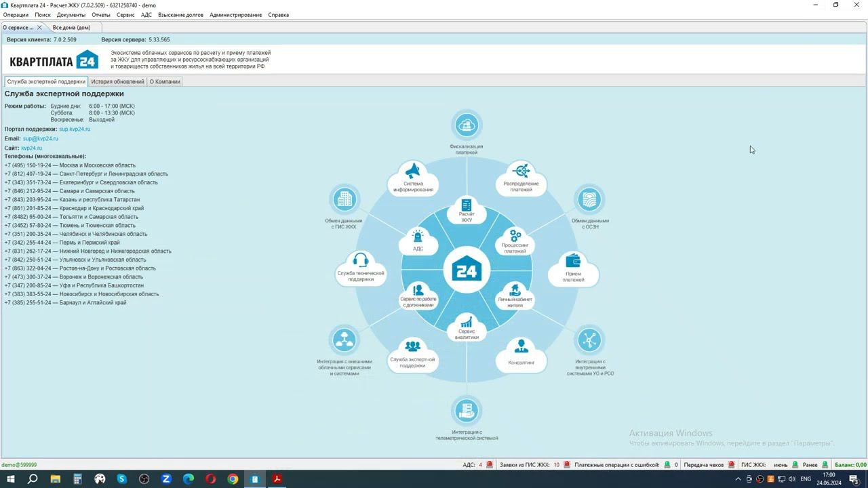Viewport: 868px width, 488px height.
Task: Click the Барнаул и Алтайский край phone row
Action: (65, 303)
